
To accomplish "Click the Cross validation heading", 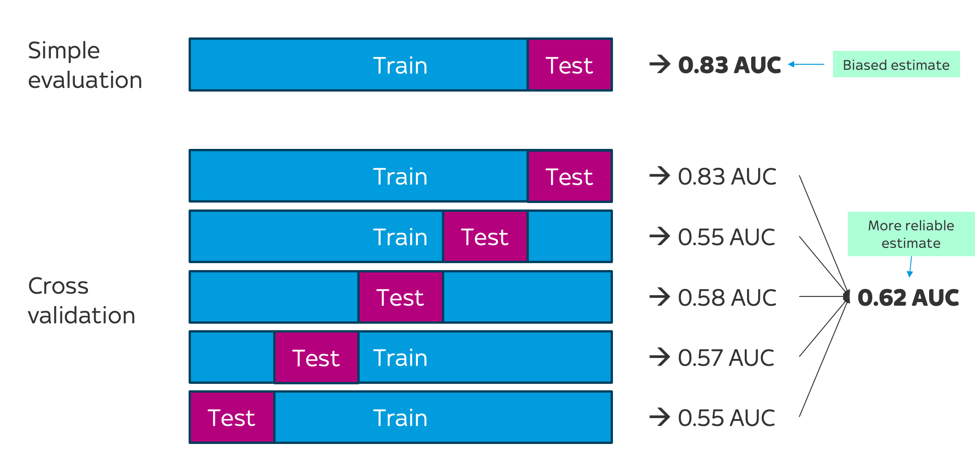I will (x=82, y=300).
